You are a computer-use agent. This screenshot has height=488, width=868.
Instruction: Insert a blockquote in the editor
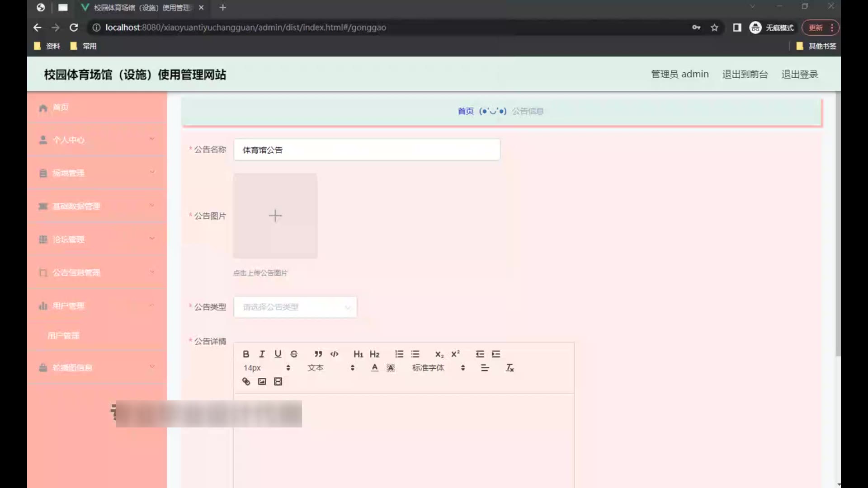pyautogui.click(x=318, y=354)
